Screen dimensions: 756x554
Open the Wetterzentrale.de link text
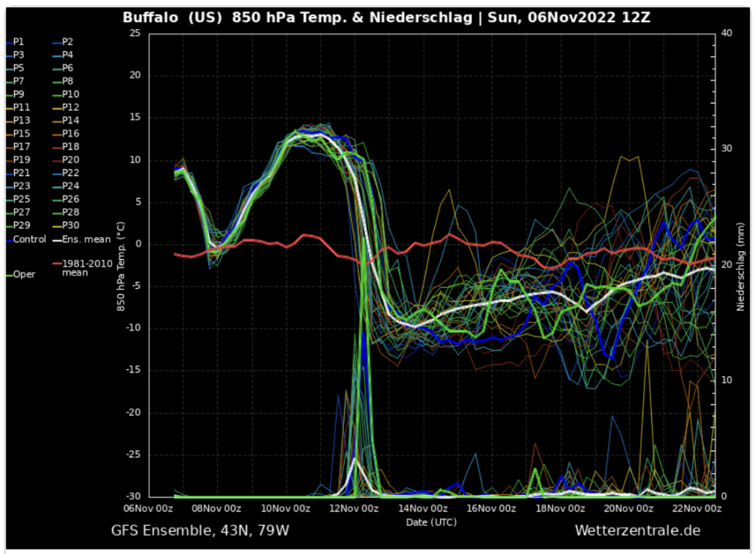pyautogui.click(x=637, y=530)
